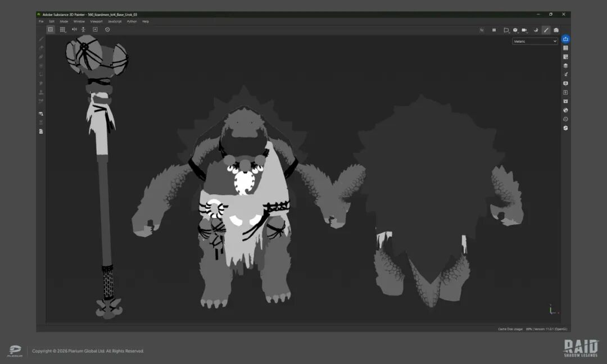
Task: Open the Texture Set List panel icon
Action: 565,48
